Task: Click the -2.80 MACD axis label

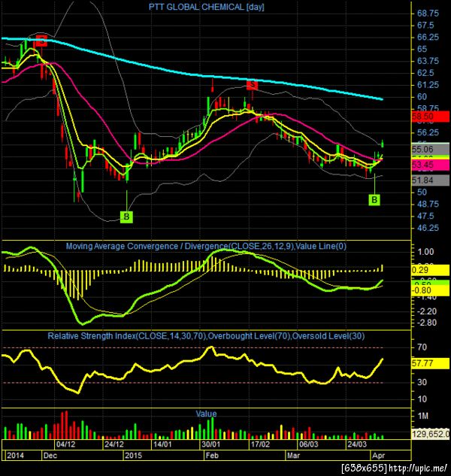Action: click(x=427, y=323)
